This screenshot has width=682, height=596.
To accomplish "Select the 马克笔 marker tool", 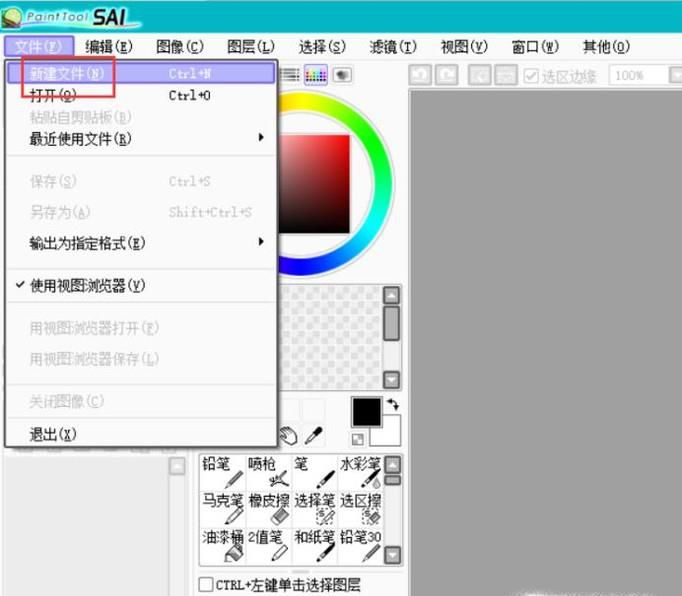I will (223, 509).
